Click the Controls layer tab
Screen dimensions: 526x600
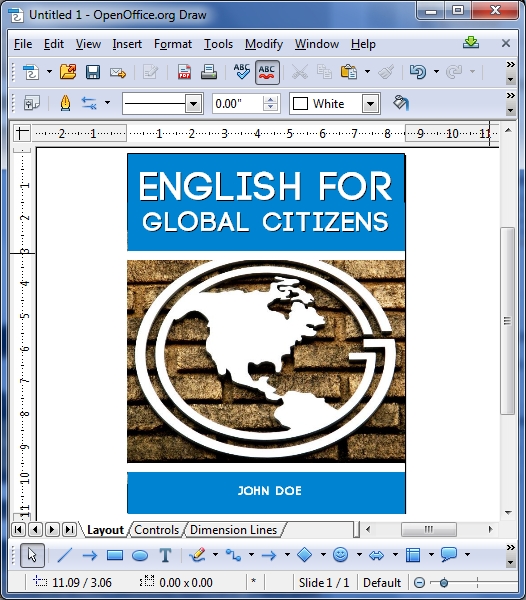[156, 530]
